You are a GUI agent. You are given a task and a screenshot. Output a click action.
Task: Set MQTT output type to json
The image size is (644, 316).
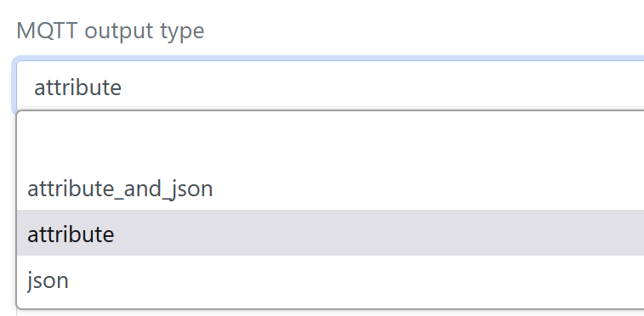click(330, 280)
